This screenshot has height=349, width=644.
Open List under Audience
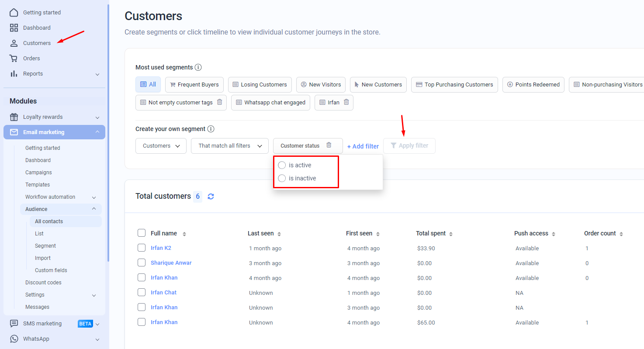pyautogui.click(x=39, y=234)
